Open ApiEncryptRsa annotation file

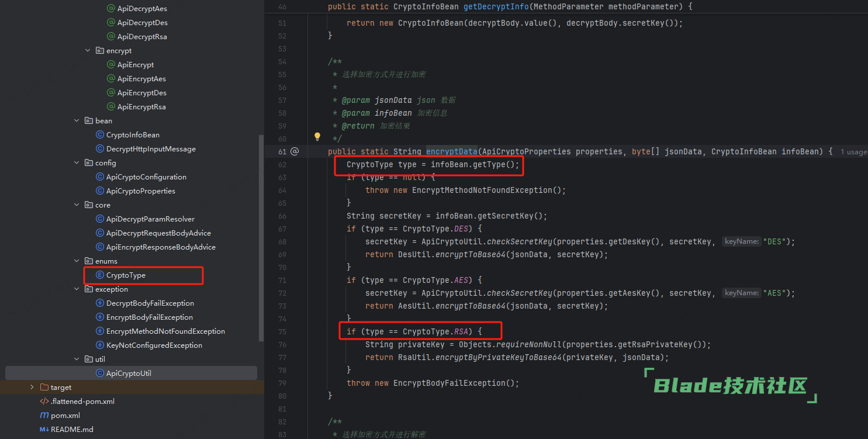(141, 107)
